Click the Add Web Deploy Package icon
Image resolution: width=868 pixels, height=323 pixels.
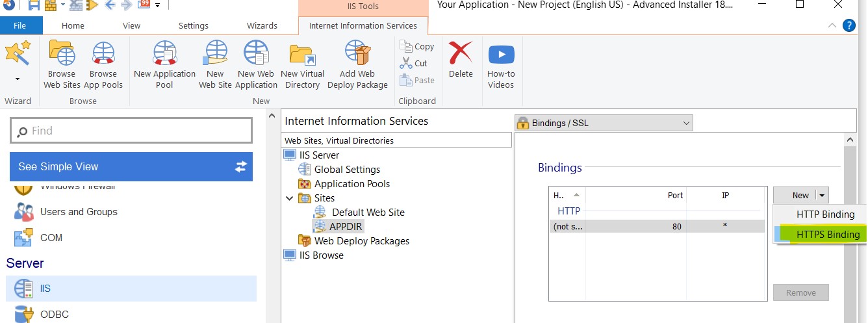357,55
